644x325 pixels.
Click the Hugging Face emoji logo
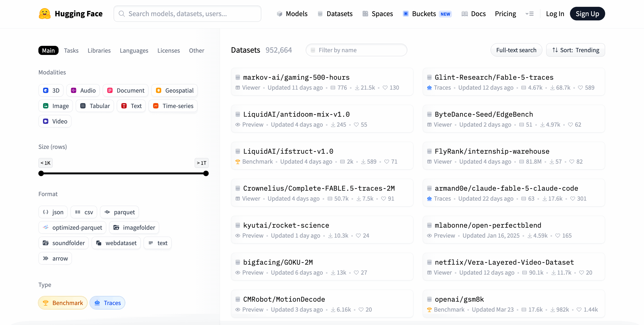pos(45,14)
